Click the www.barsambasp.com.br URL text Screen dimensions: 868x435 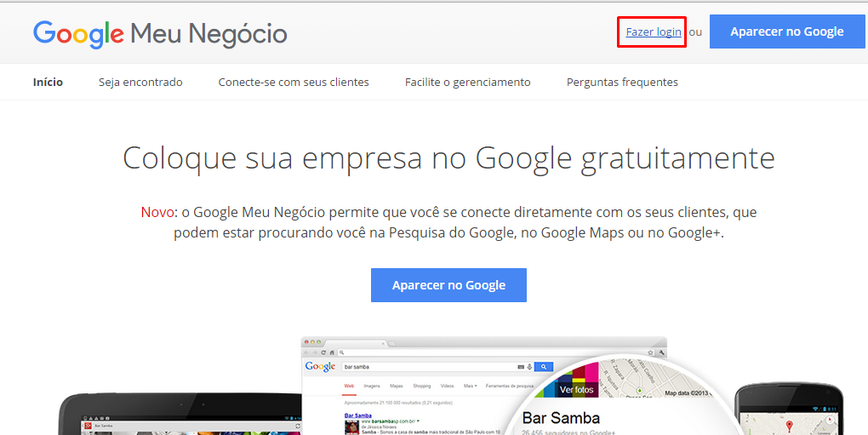coord(389,421)
